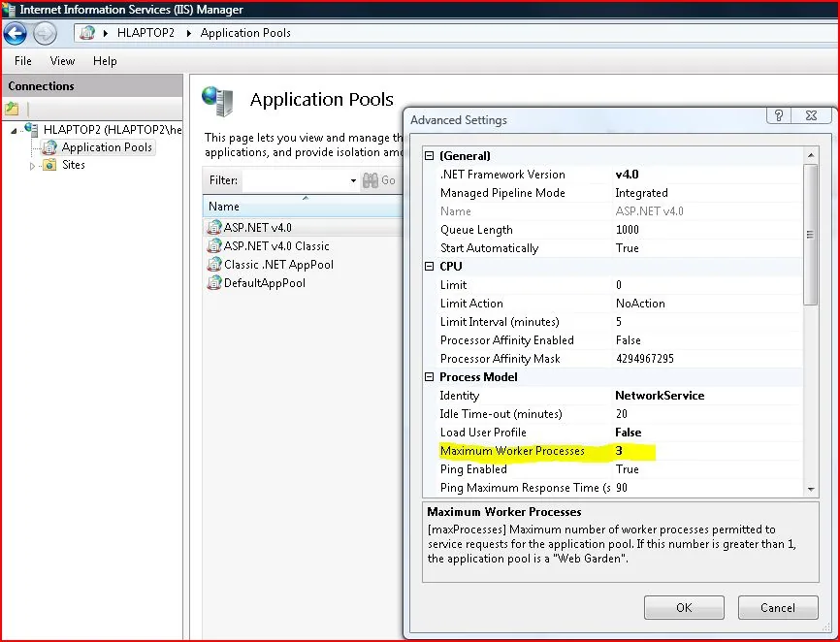
Task: Click the Connections toolbar create-connection icon
Action: pyautogui.click(x=12, y=109)
